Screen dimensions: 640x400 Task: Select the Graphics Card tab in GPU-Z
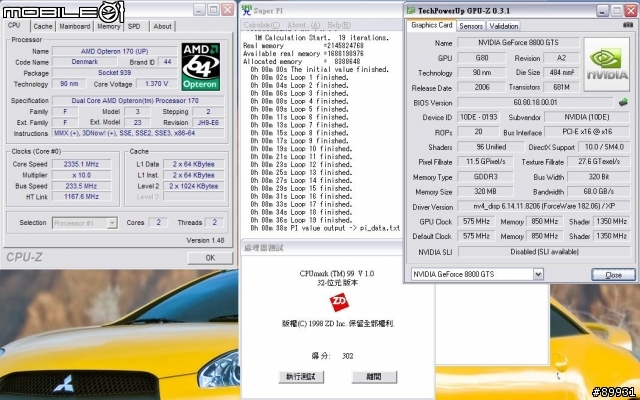click(x=431, y=25)
